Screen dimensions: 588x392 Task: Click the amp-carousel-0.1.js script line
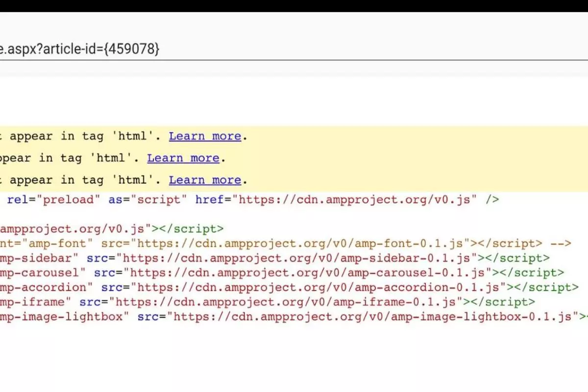click(x=282, y=273)
